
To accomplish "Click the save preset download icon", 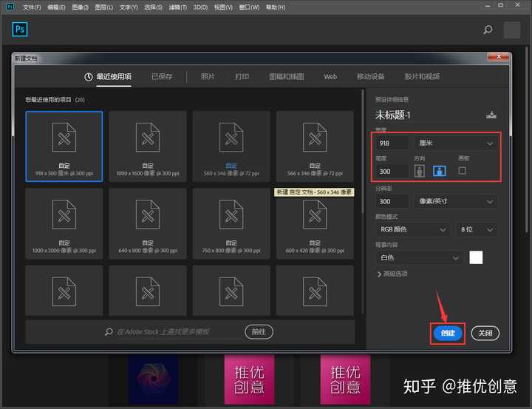I will coord(491,115).
